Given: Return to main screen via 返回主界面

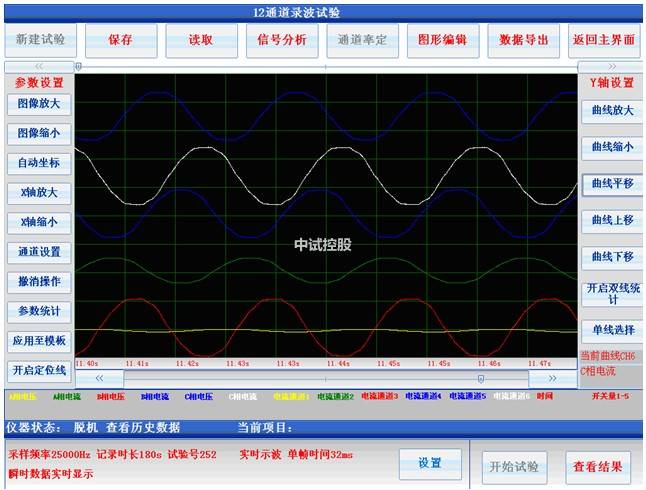Looking at the screenshot, I should [x=604, y=40].
